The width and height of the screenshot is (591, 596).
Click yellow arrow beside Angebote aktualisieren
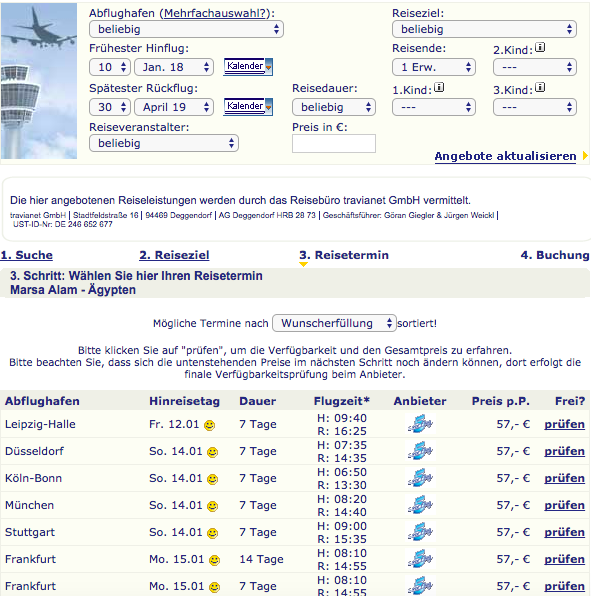[585, 156]
